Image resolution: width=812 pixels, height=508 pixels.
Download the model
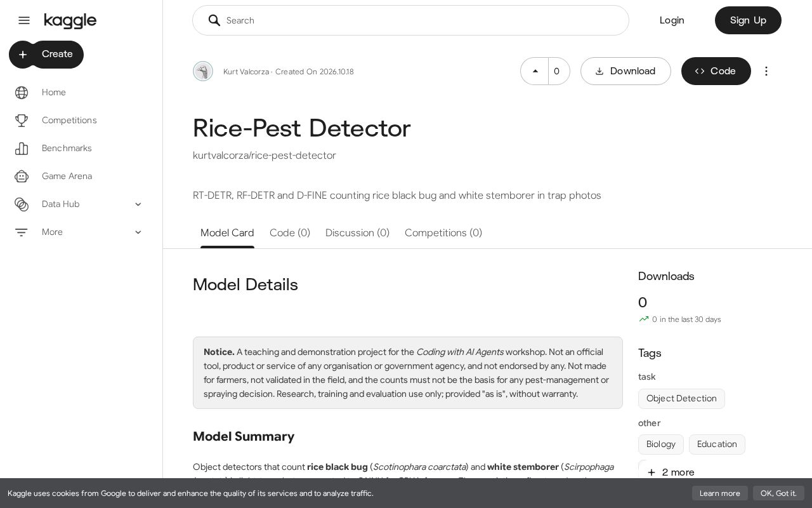coord(625,71)
